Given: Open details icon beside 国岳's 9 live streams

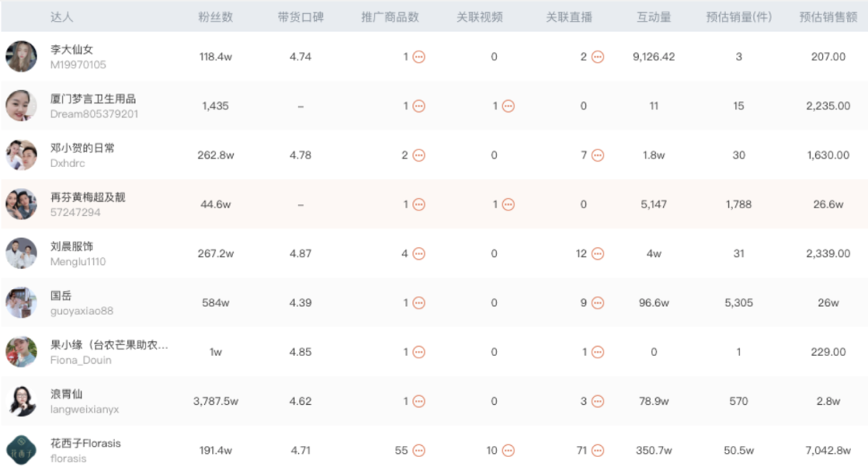Looking at the screenshot, I should [598, 303].
